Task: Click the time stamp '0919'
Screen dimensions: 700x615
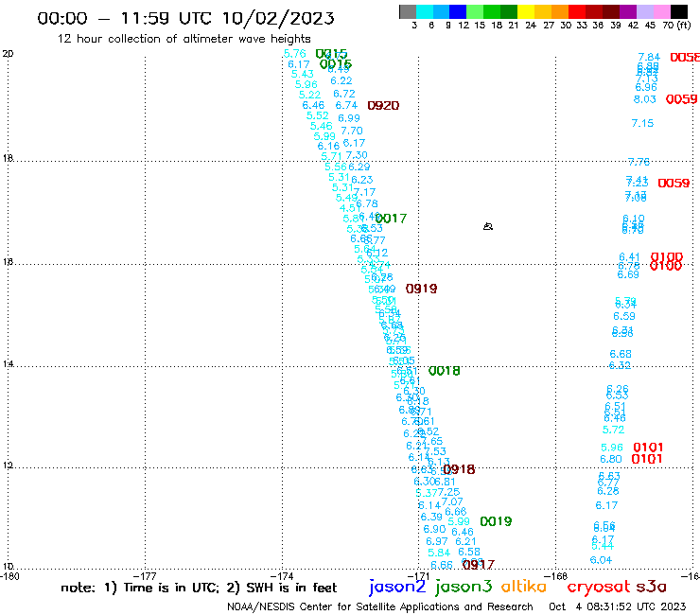Action: (x=422, y=289)
